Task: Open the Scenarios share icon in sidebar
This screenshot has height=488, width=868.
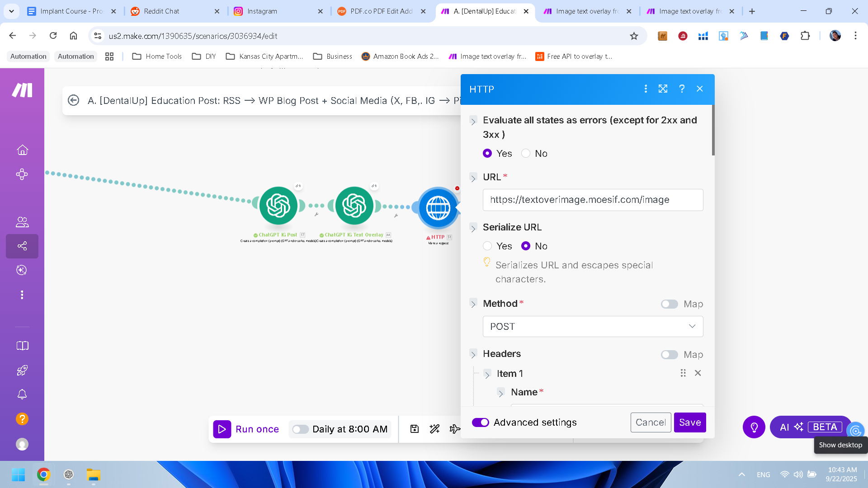Action: 22,246
